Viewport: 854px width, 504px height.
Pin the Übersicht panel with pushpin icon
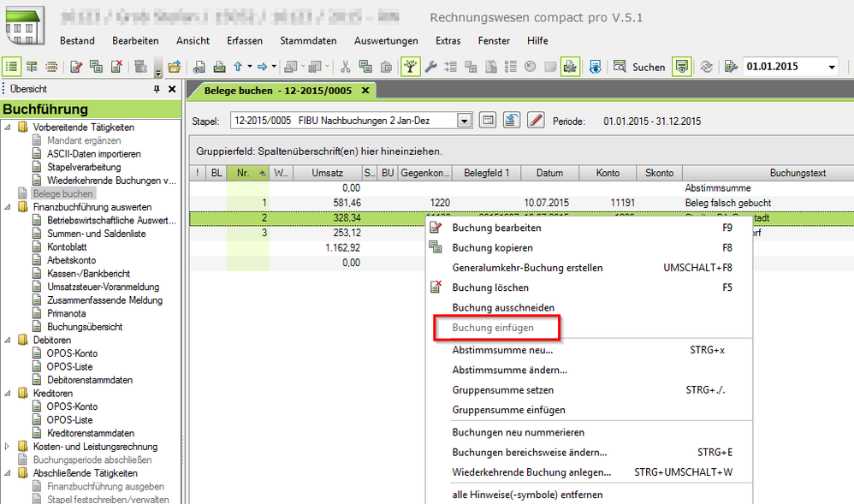157,89
